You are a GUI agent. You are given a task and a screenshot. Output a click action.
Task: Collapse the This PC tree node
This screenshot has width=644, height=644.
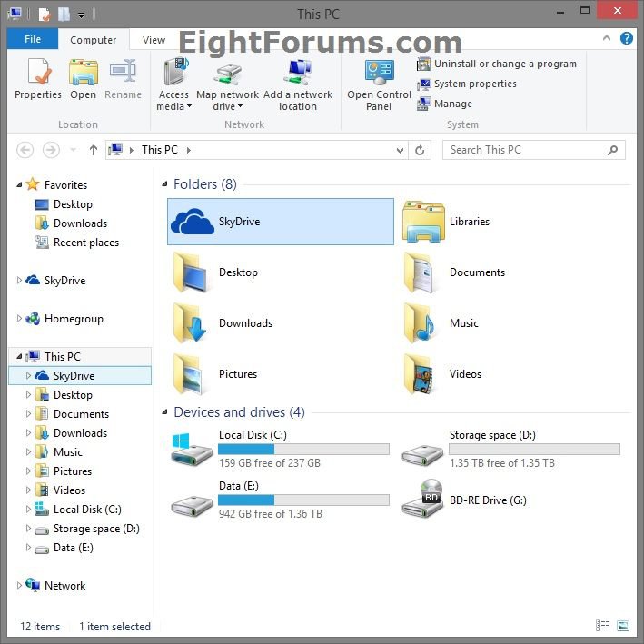tap(19, 356)
